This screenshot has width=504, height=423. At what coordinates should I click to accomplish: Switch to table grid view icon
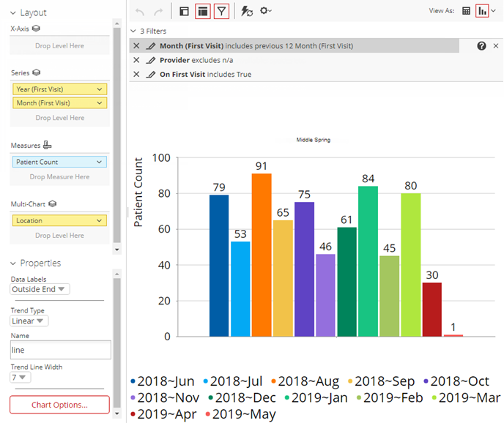[467, 12]
